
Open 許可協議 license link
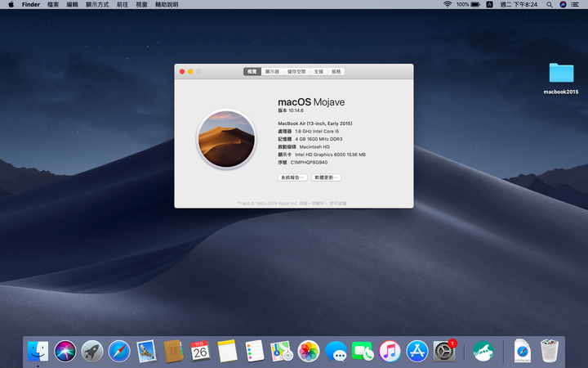click(x=338, y=203)
